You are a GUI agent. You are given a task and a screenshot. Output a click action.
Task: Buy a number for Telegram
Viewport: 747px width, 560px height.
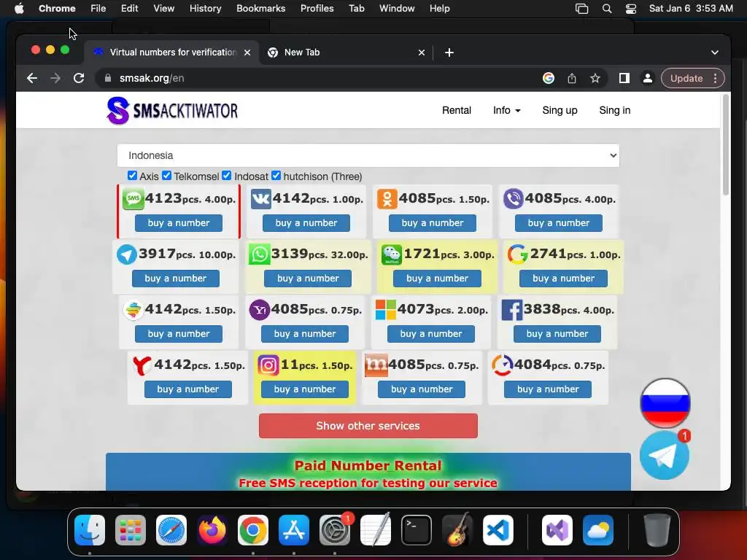pyautogui.click(x=175, y=279)
